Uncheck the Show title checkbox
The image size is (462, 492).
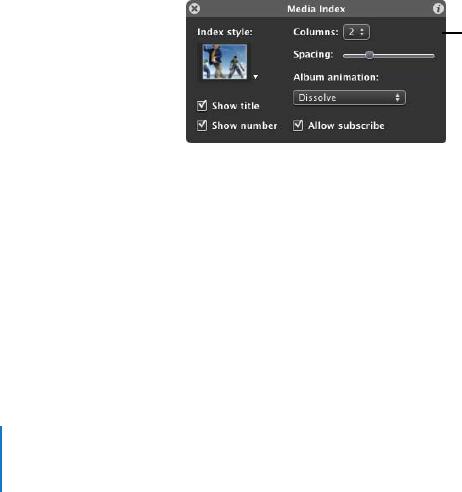click(202, 106)
